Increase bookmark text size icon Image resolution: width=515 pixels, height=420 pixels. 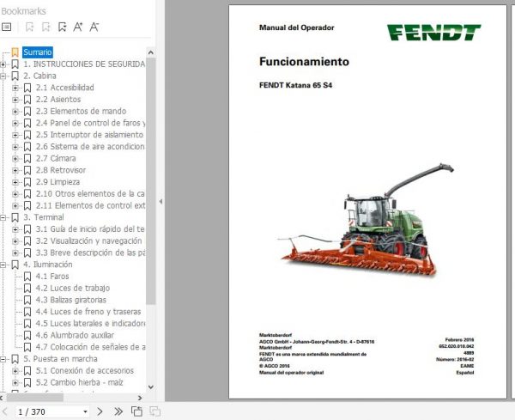click(x=78, y=27)
